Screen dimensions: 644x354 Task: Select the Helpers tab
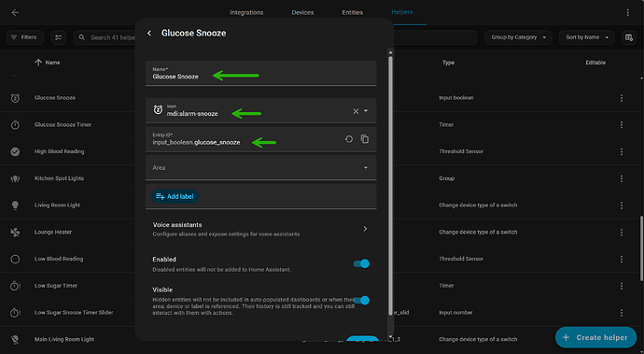[402, 12]
